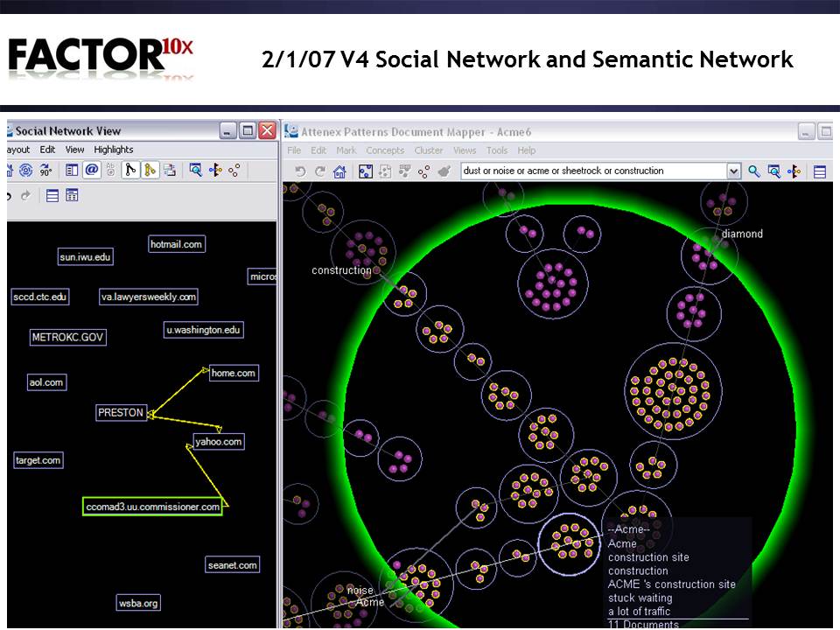Open the search query dropdown arrow
Viewport: 840px width, 630px height.
(733, 171)
